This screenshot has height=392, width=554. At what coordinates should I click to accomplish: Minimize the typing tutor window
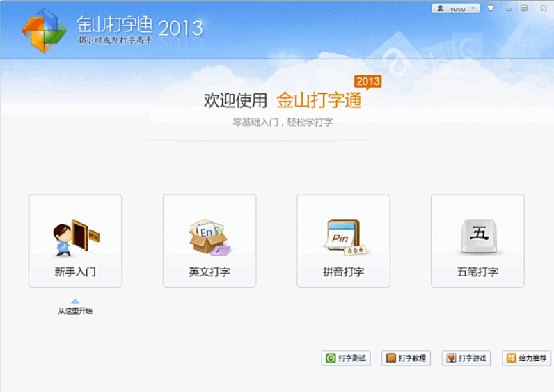pos(507,8)
